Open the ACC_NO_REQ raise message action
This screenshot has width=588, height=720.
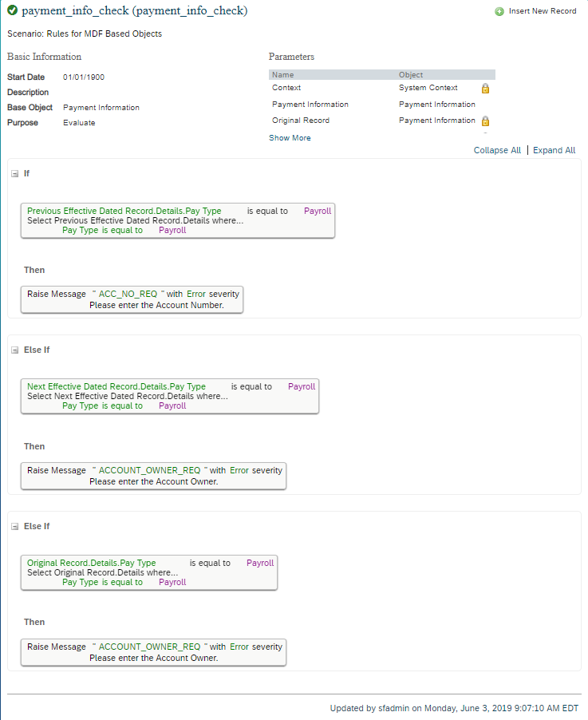(132, 299)
